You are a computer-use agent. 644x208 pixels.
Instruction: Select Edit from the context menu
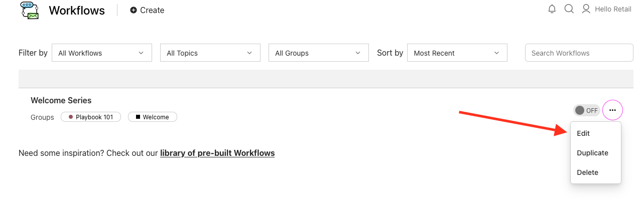pos(583,133)
